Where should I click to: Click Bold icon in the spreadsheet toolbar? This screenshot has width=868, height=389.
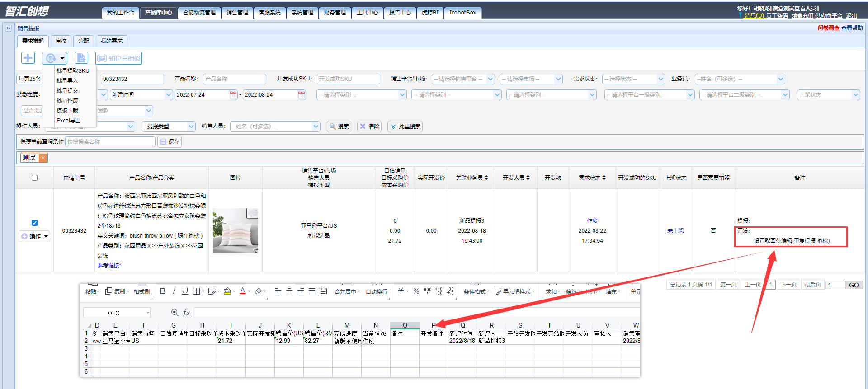coord(163,291)
